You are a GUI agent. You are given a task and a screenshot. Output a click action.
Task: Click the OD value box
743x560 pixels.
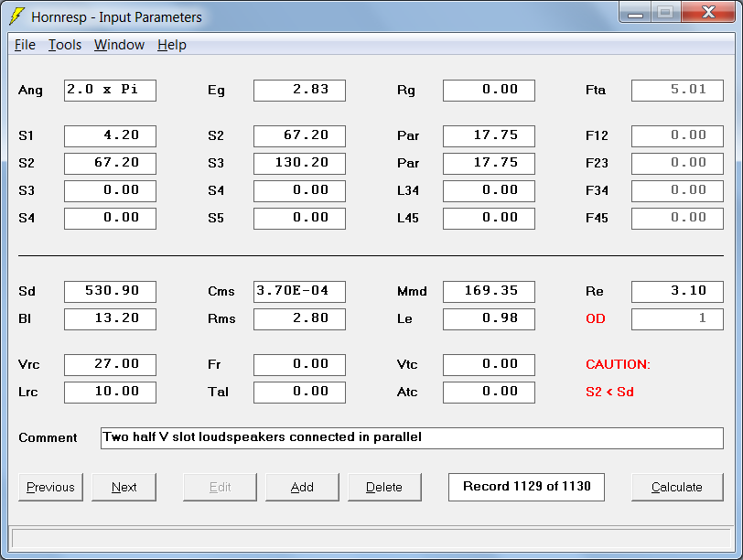click(x=678, y=318)
